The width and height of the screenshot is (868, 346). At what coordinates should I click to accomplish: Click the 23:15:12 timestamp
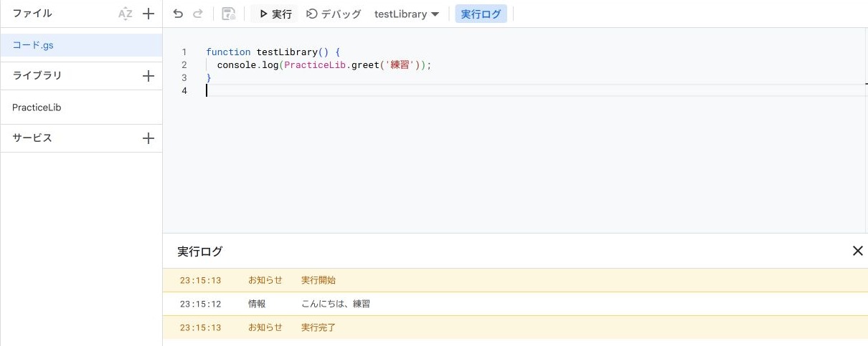(200, 304)
